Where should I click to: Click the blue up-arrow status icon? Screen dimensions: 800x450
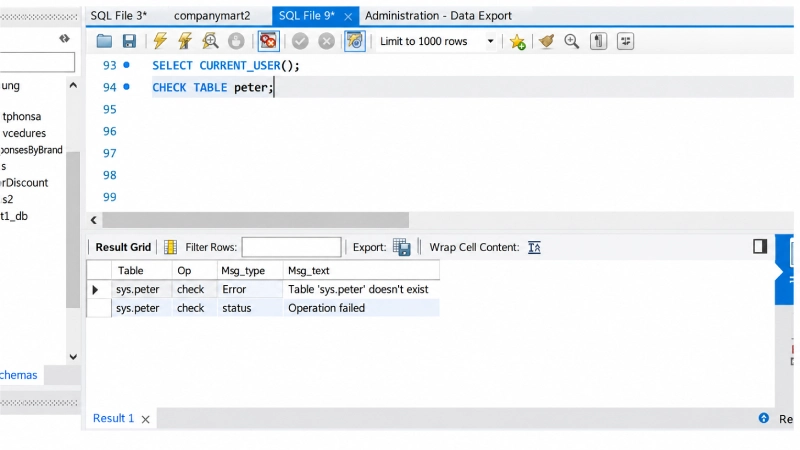click(763, 418)
